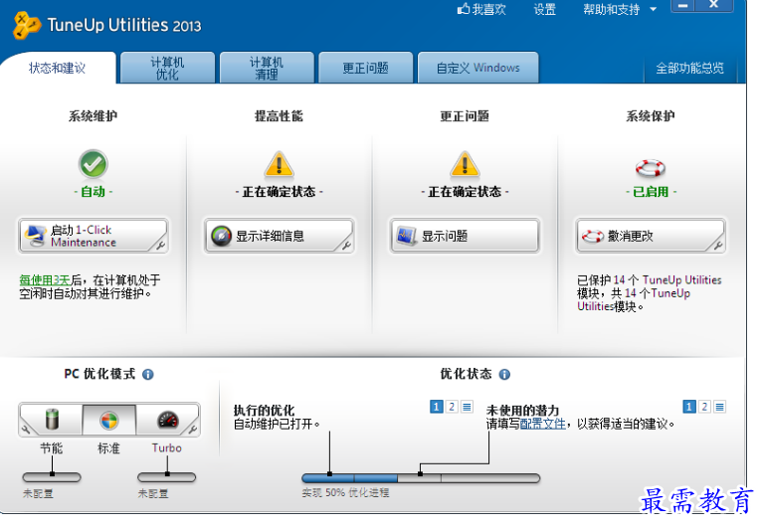Click 实现 50% 优化进程 label
The height and width of the screenshot is (532, 762).
click(345, 492)
